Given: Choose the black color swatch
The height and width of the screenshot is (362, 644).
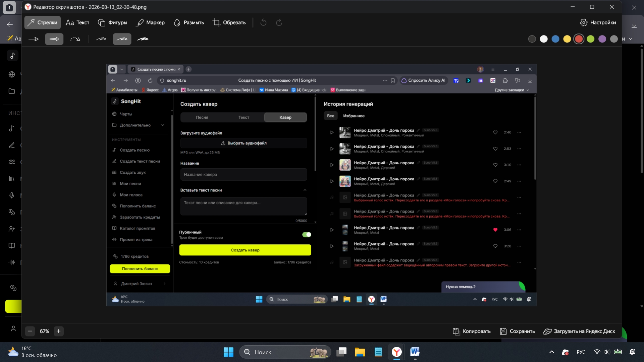Looking at the screenshot, I should tap(532, 39).
